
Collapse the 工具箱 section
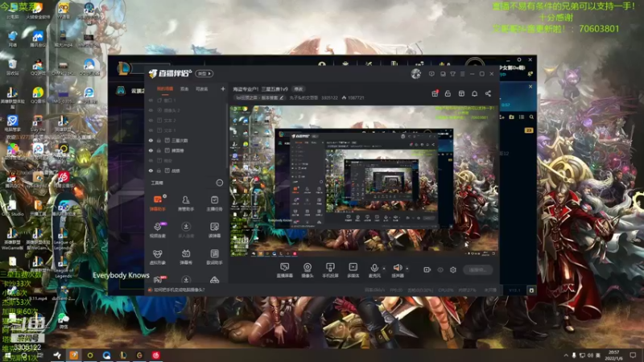220,183
